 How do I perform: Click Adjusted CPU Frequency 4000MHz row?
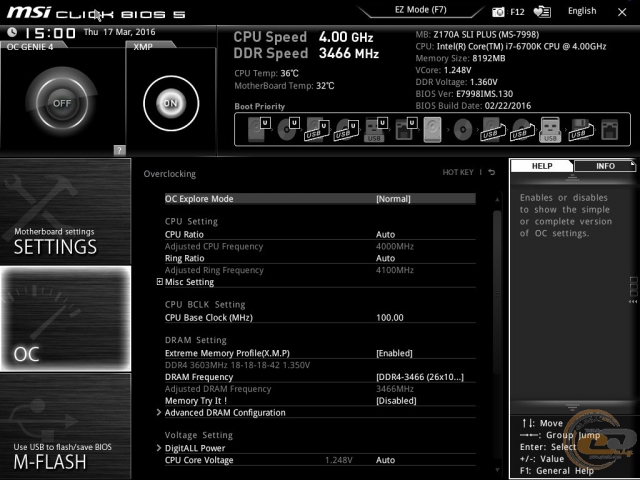click(x=320, y=247)
